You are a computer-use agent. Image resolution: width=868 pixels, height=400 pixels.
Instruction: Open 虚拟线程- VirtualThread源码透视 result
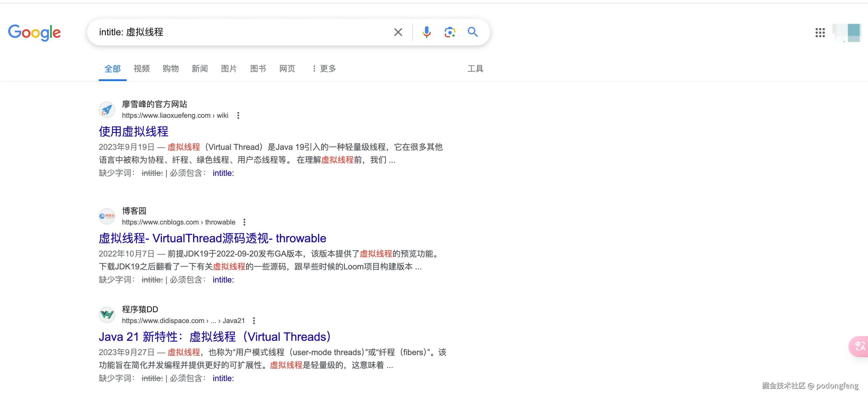pyautogui.click(x=212, y=238)
